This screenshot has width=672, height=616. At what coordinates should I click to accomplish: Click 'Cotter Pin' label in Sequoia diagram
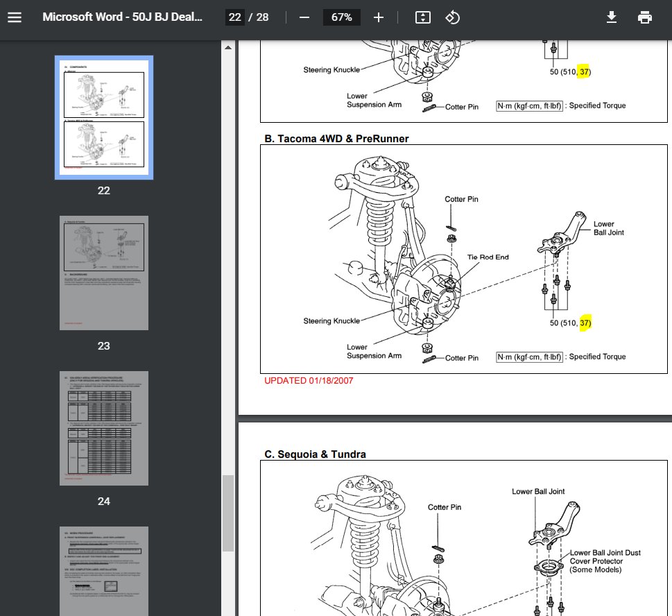[445, 508]
